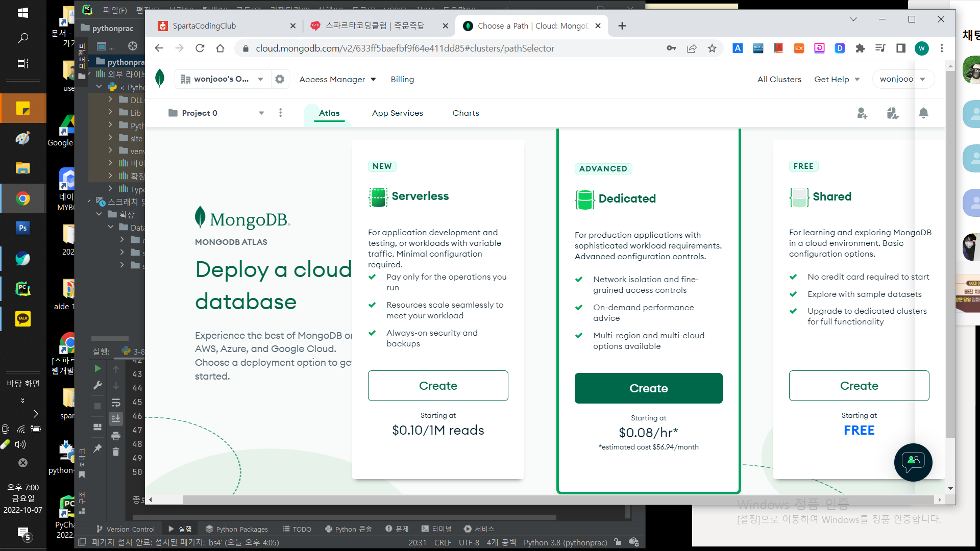Image resolution: width=980 pixels, height=551 pixels.
Task: Create a Dedicated cluster
Action: coord(648,388)
